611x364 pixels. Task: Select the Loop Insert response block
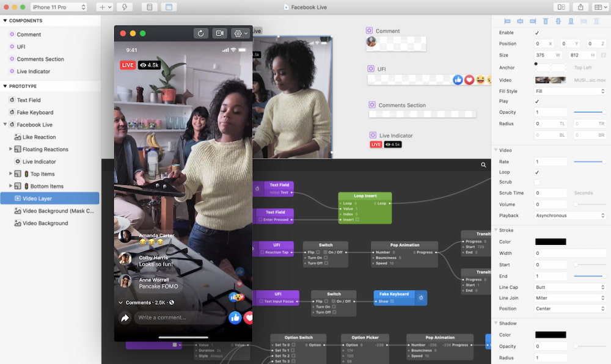pos(365,195)
